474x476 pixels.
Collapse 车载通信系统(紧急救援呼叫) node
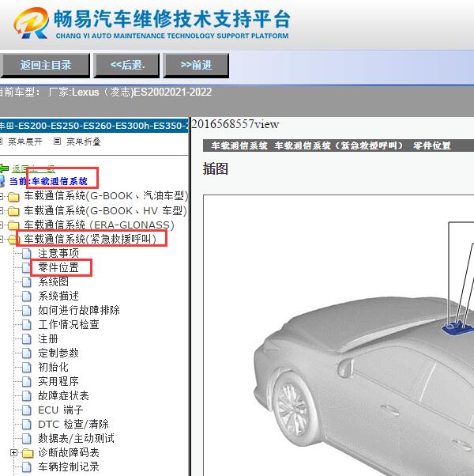coord(2,240)
